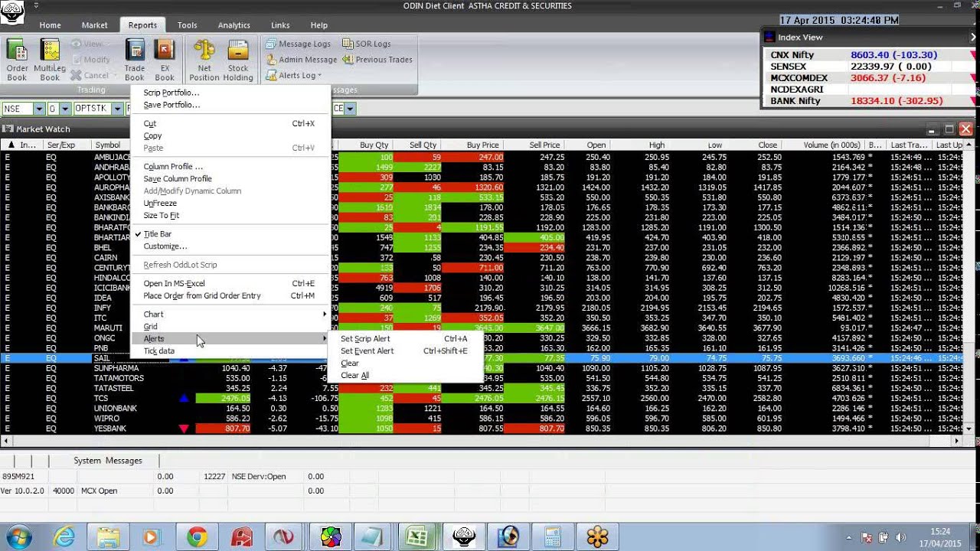Open Google Chrome from the taskbar
The height and width of the screenshot is (551, 980).
(x=197, y=536)
